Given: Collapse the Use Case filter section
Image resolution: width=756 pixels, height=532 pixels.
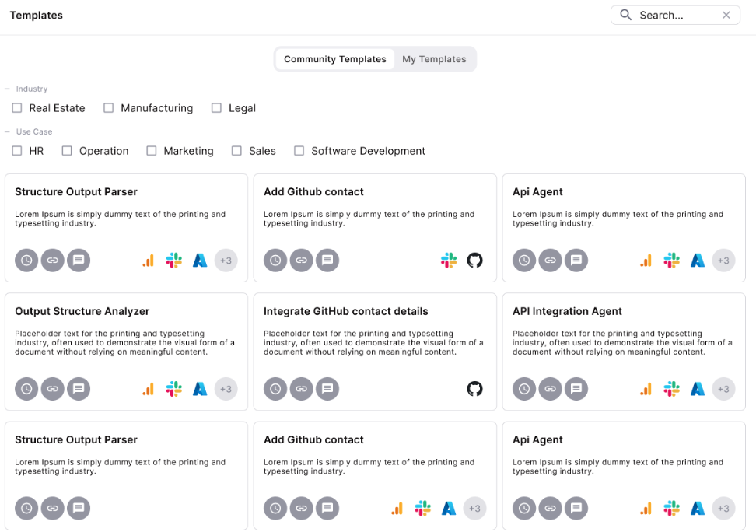Looking at the screenshot, I should coord(8,131).
